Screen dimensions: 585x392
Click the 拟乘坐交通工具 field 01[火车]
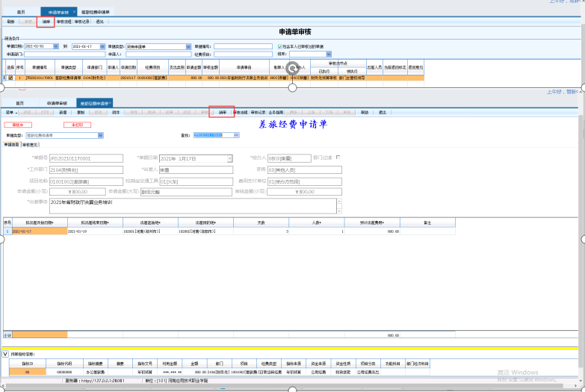pyautogui.click(x=196, y=181)
